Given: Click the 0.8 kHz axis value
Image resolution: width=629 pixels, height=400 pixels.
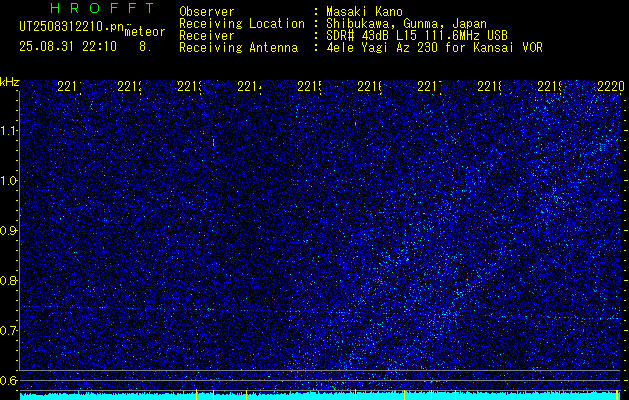Looking at the screenshot, I should click(9, 280).
